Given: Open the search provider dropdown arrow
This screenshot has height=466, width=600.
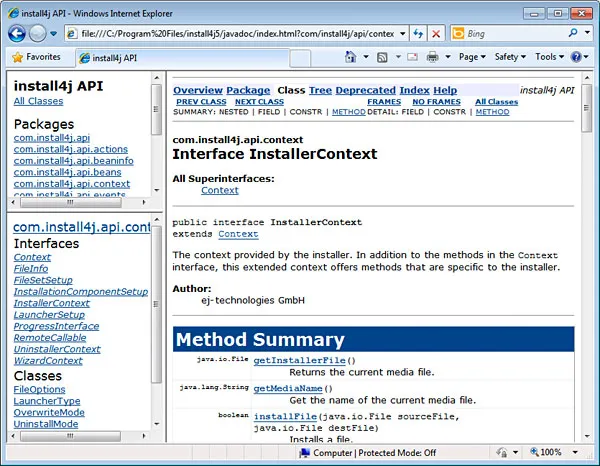Looking at the screenshot, I should [587, 33].
